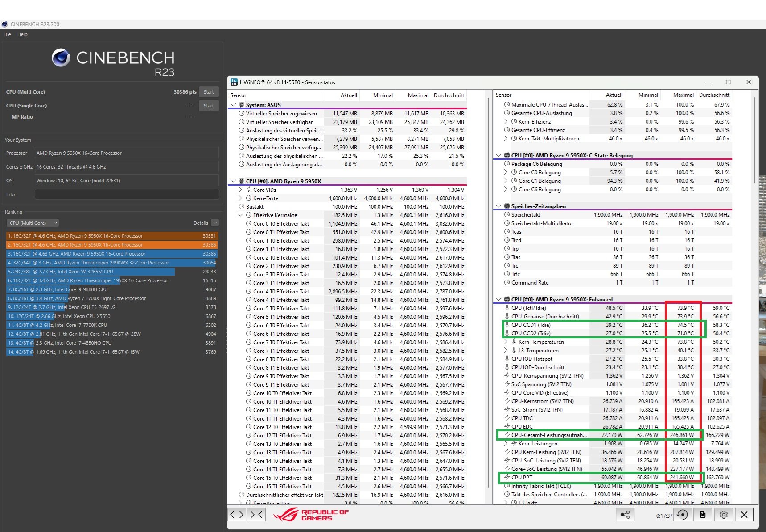Viewport: 766px width, 532px height.
Task: Expand the L3-Temperaturen row
Action: pyautogui.click(x=506, y=351)
